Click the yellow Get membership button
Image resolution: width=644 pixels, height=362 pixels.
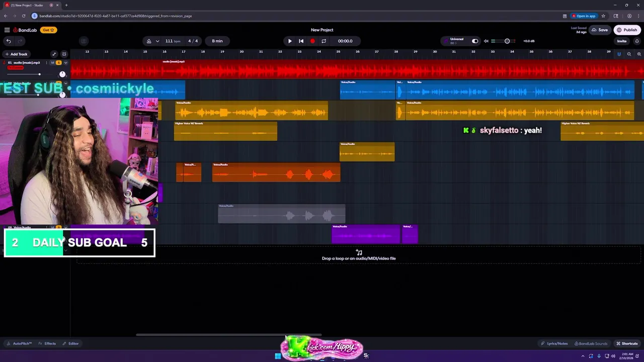(x=48, y=30)
